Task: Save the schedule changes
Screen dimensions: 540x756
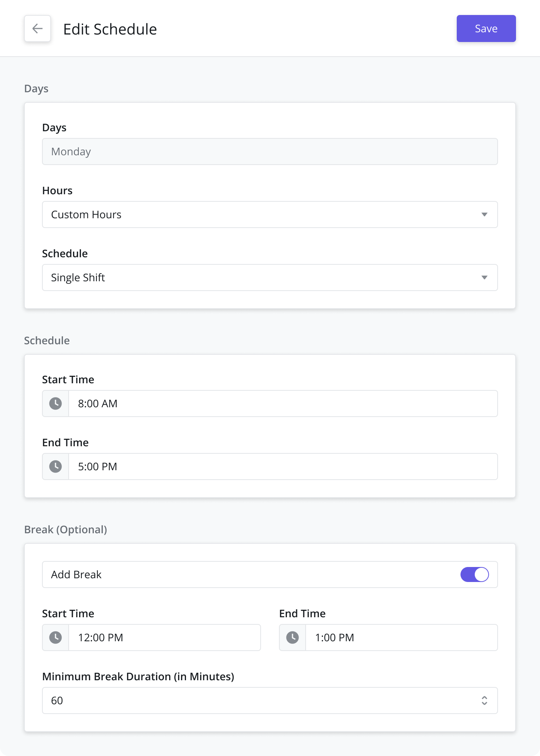Action: [486, 28]
